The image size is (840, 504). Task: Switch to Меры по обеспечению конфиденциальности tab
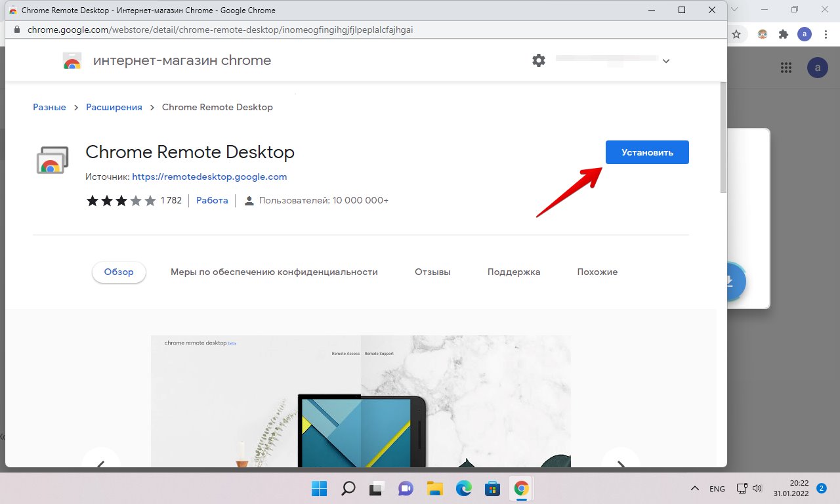(274, 272)
